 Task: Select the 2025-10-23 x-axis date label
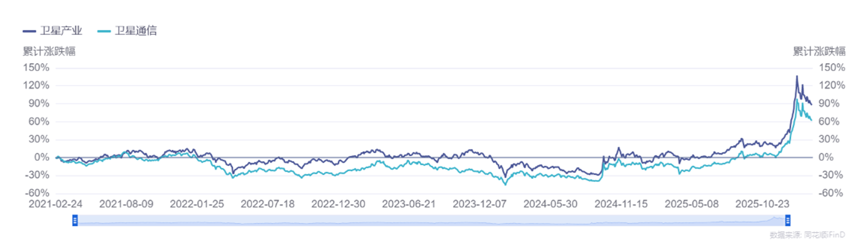(x=762, y=204)
